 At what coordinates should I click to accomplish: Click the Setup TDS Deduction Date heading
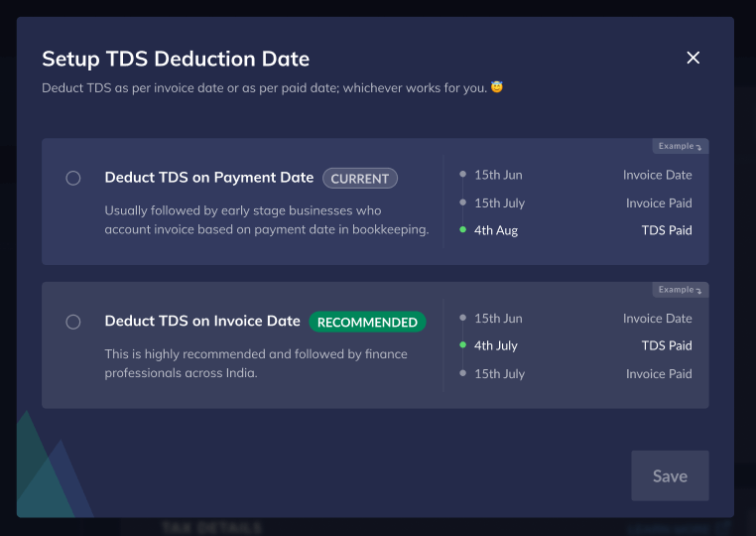point(176,59)
